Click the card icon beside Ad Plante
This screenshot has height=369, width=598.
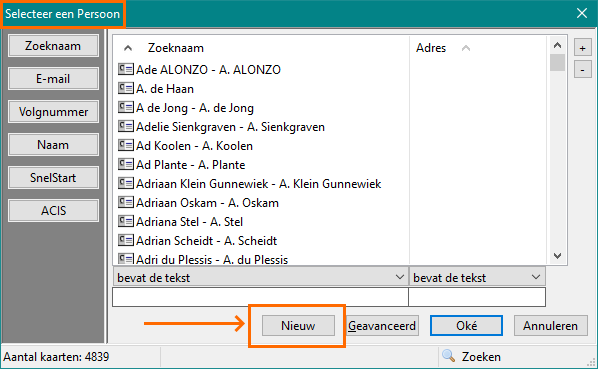coord(125,164)
